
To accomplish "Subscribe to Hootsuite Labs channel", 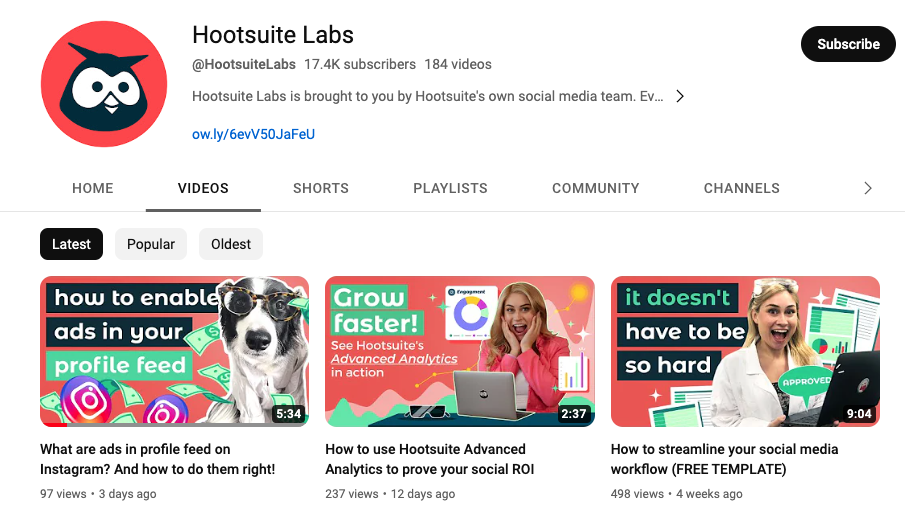I will (847, 44).
